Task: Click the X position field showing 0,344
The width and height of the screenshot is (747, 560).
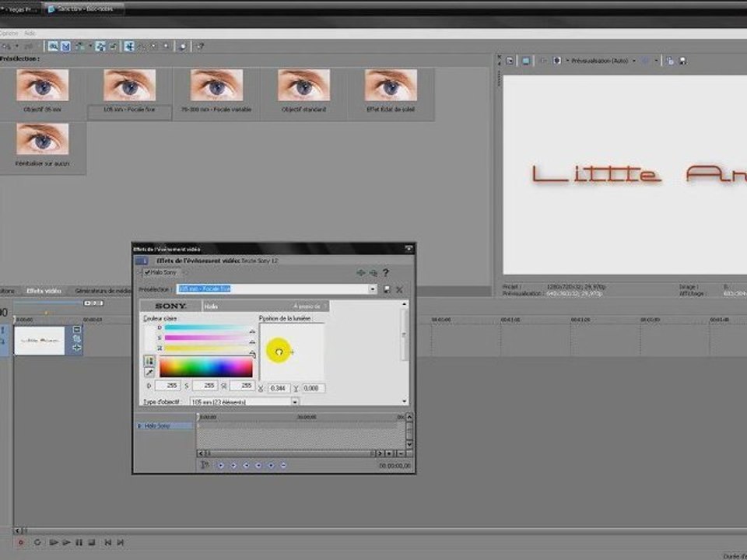Action: (x=279, y=389)
